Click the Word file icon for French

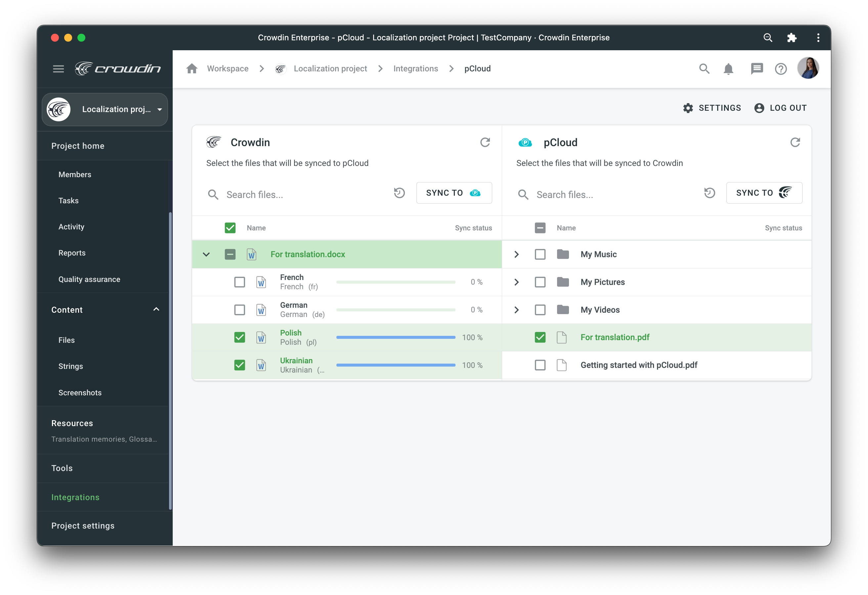coord(261,282)
